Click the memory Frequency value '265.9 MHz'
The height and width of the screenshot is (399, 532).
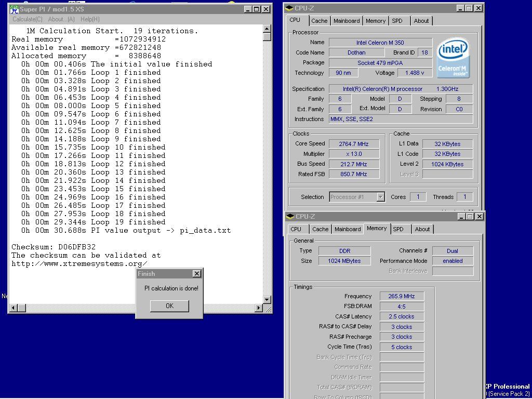pyautogui.click(x=402, y=296)
